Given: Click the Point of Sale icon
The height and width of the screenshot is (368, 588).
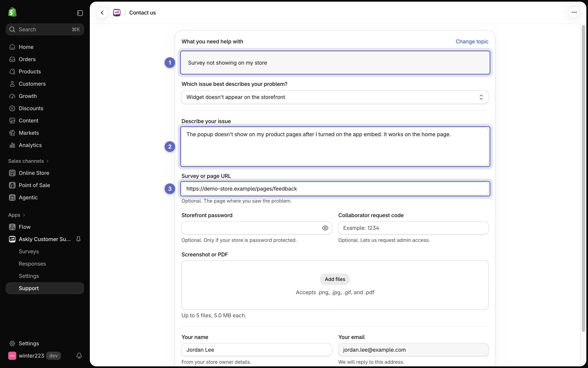Looking at the screenshot, I should click(12, 185).
